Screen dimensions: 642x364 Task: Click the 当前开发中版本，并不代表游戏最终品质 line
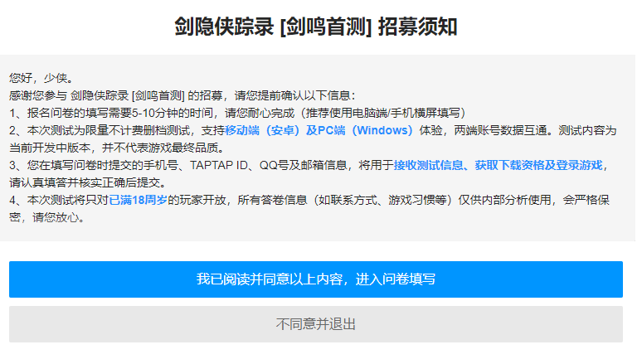[x=116, y=148]
